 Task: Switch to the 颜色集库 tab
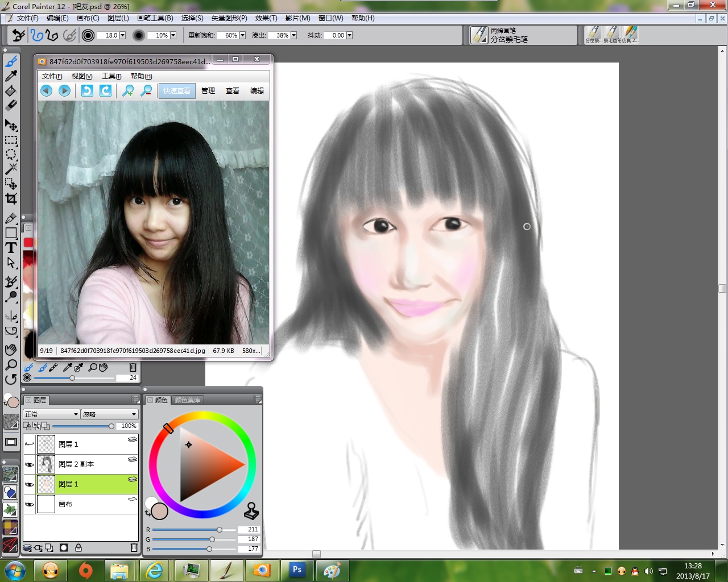(188, 400)
